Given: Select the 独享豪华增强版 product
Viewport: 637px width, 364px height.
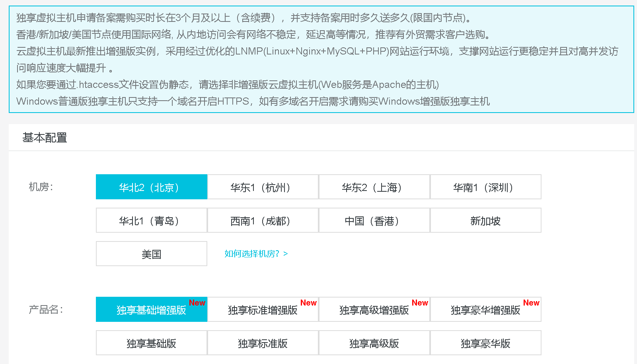Looking at the screenshot, I should [x=485, y=309].
